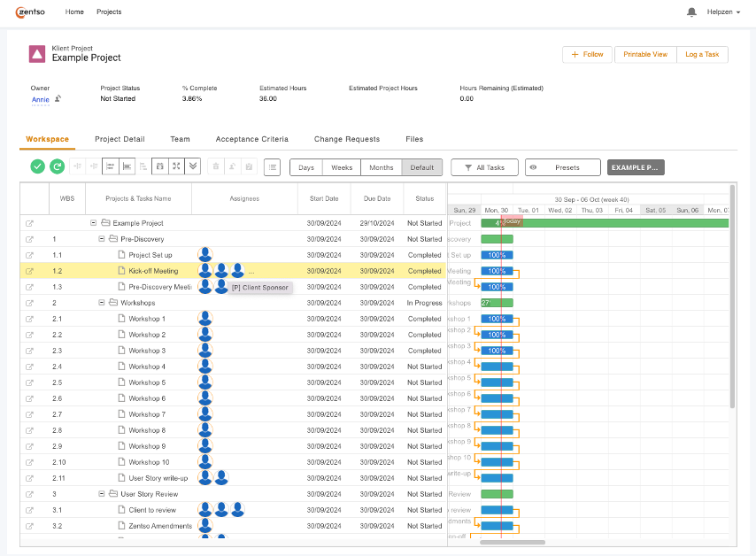This screenshot has width=756, height=556.
Task: Click the edit icon beside owner Annie
Action: [58, 99]
